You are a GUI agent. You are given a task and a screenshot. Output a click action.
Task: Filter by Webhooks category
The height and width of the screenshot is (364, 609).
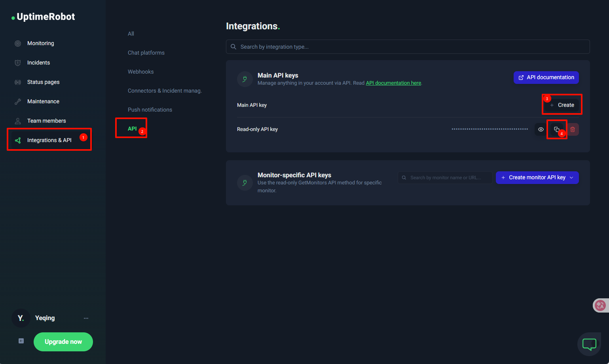pyautogui.click(x=140, y=72)
